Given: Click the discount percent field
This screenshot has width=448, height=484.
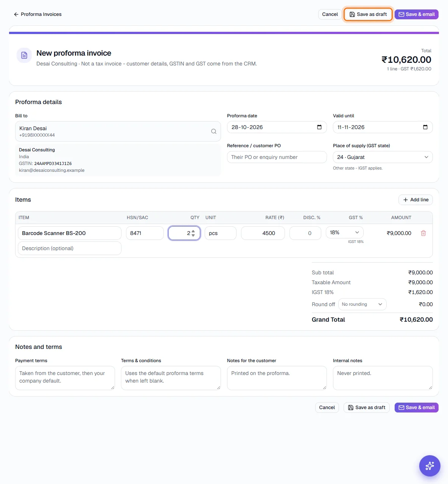Looking at the screenshot, I should coord(305,233).
